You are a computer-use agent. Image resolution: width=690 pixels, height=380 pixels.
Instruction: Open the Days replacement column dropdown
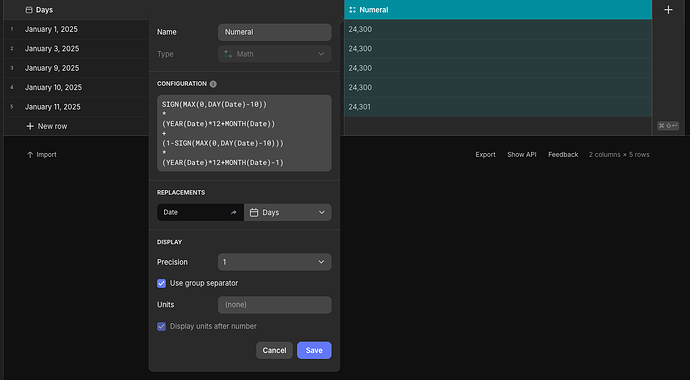[x=288, y=212]
